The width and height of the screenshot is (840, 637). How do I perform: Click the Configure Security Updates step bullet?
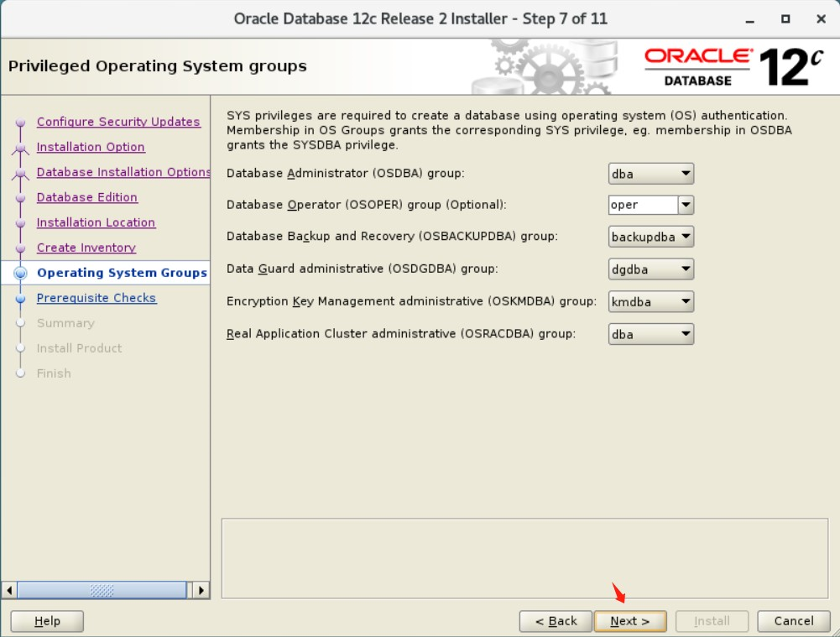click(x=20, y=123)
